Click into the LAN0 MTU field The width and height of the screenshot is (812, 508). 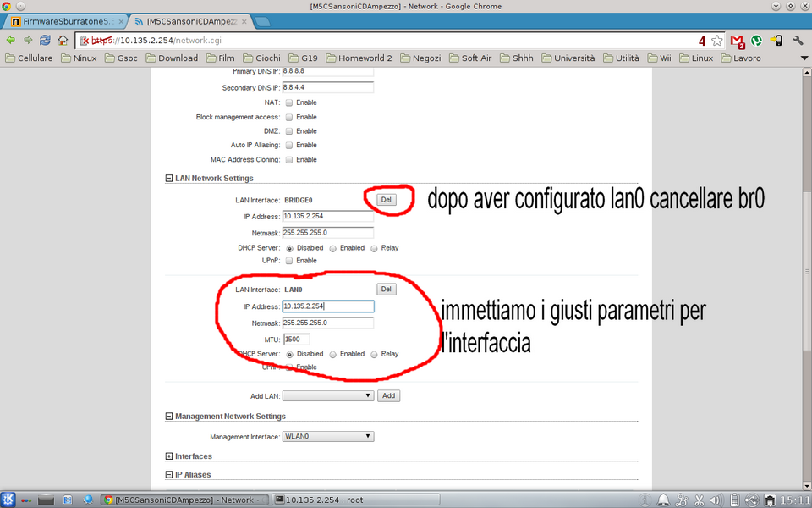296,339
